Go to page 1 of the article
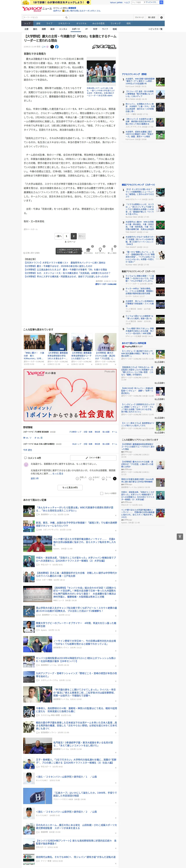Screen dimensions: 186x868 (x=66, y=236)
